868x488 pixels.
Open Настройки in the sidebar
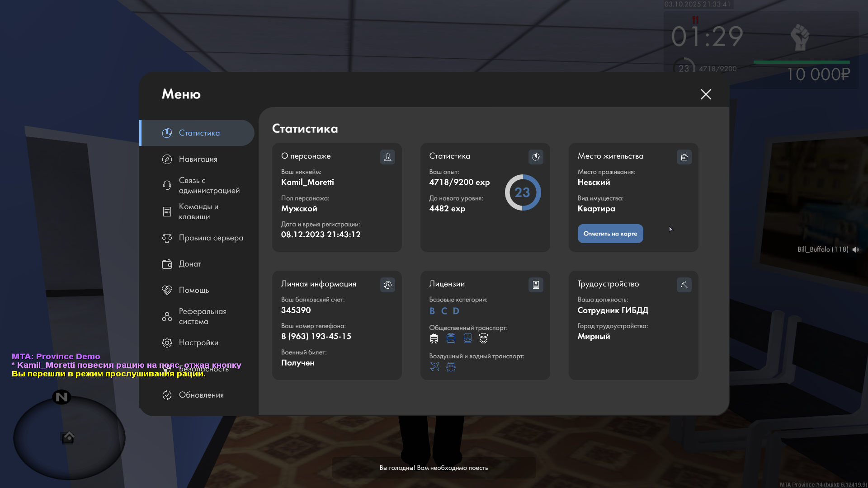pyautogui.click(x=198, y=343)
